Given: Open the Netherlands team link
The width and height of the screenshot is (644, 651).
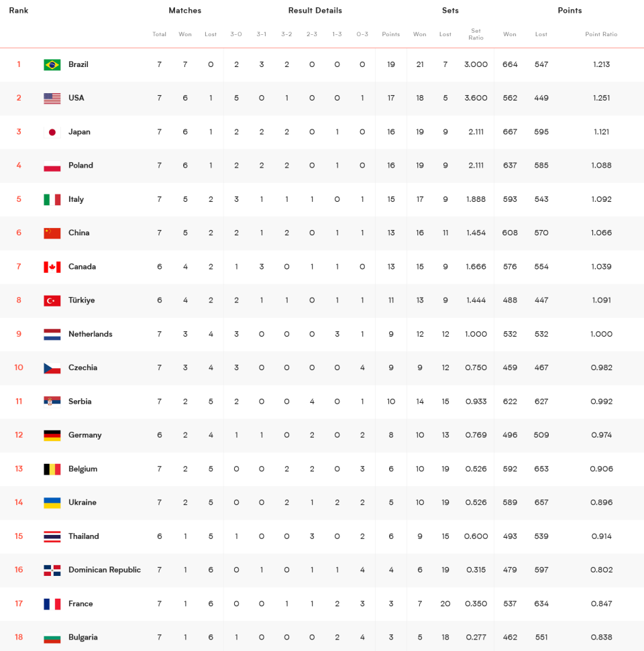Looking at the screenshot, I should pyautogui.click(x=90, y=334).
